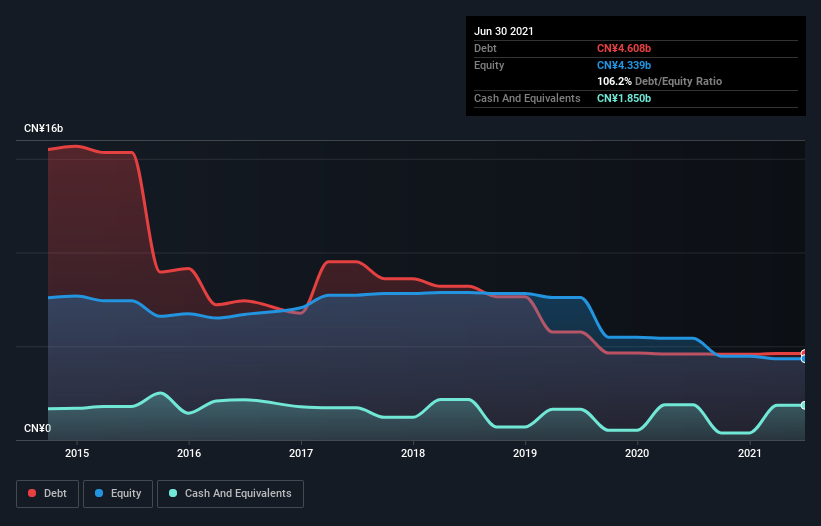Click the 2015 x-axis label

pyautogui.click(x=77, y=453)
